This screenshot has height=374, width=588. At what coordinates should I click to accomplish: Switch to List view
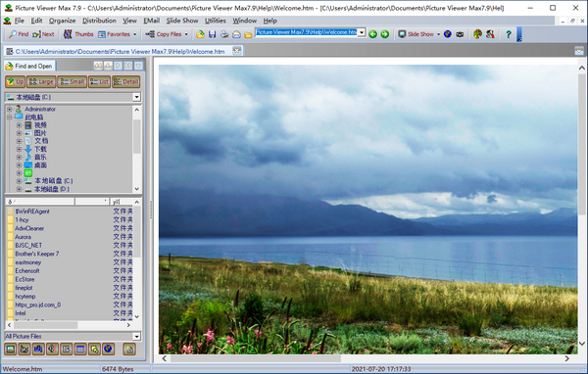(x=99, y=81)
